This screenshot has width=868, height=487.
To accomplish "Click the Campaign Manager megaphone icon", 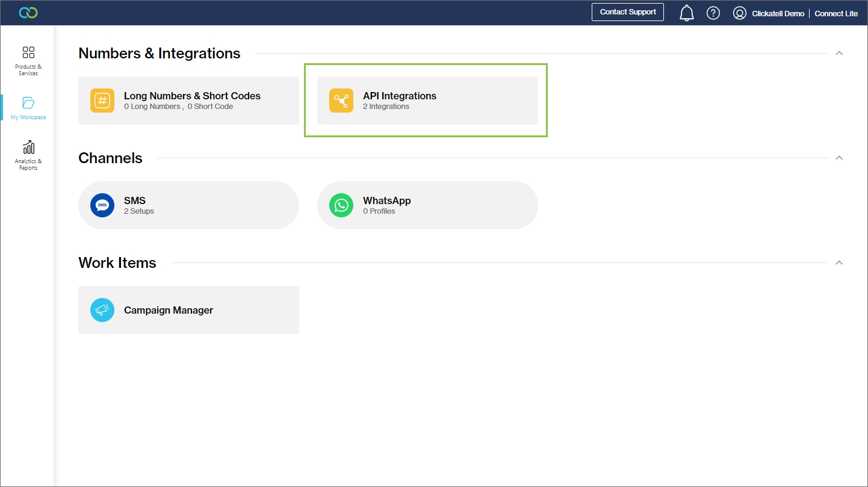I will click(102, 310).
